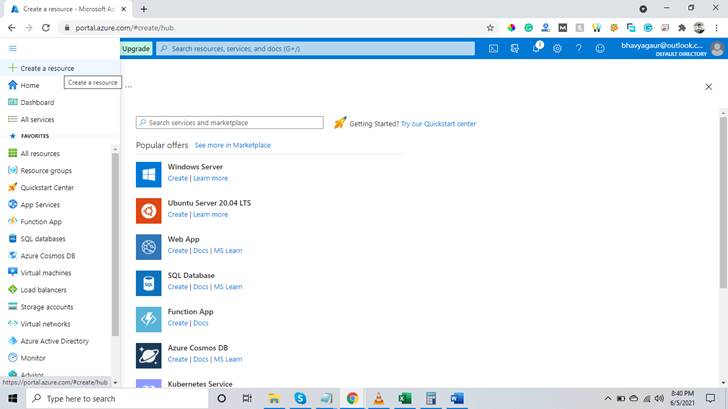Click Try our Quickstart center link
Viewport: 728px width, 409px height.
(x=438, y=124)
